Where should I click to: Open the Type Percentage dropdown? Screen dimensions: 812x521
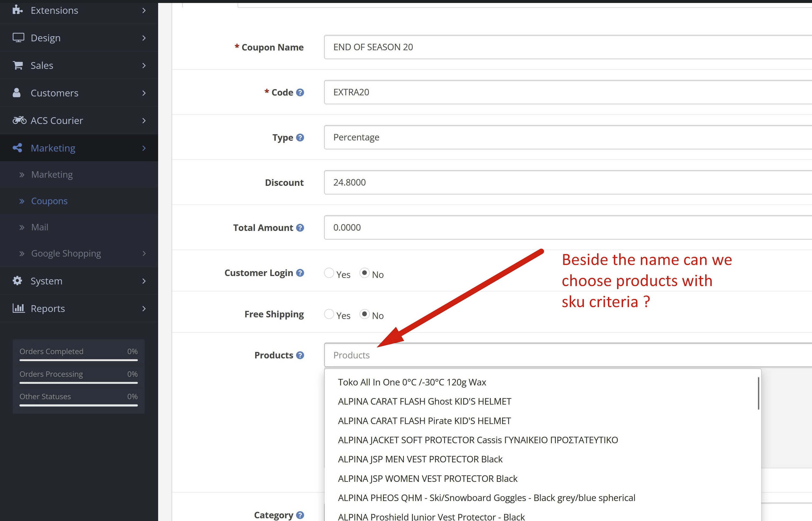(x=568, y=137)
